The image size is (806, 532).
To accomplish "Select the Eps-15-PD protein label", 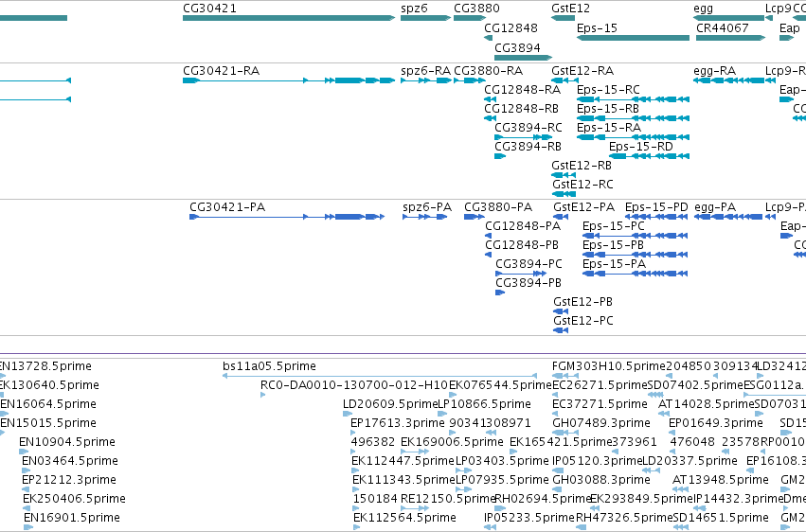I will (656, 207).
